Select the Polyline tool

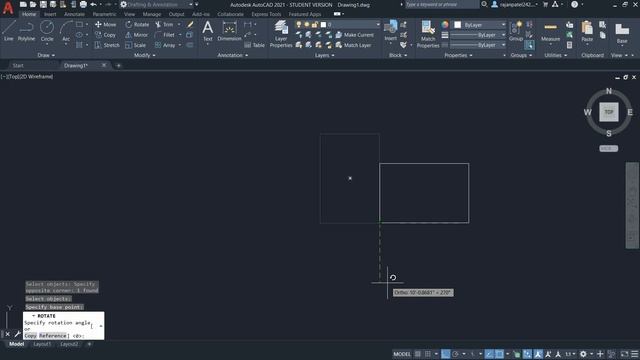(x=27, y=31)
